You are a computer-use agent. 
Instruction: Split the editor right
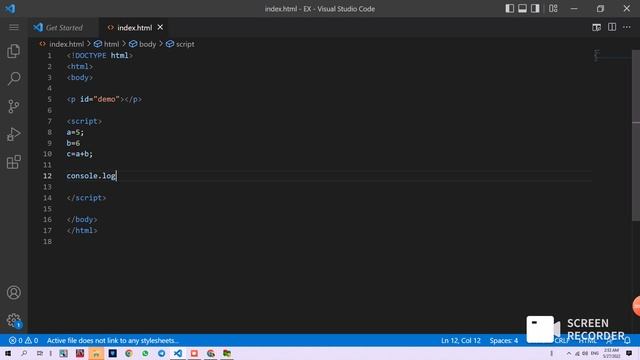click(612, 27)
